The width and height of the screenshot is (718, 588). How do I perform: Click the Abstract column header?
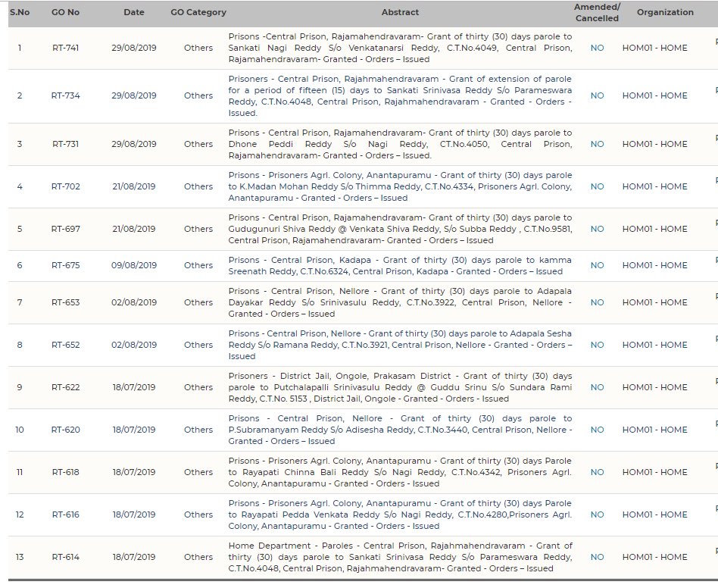pos(400,12)
